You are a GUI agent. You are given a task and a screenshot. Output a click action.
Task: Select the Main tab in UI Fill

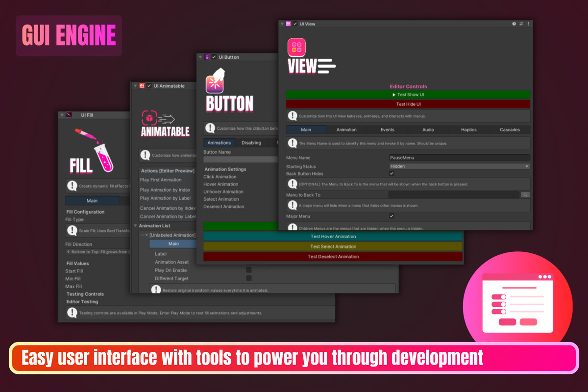point(92,200)
